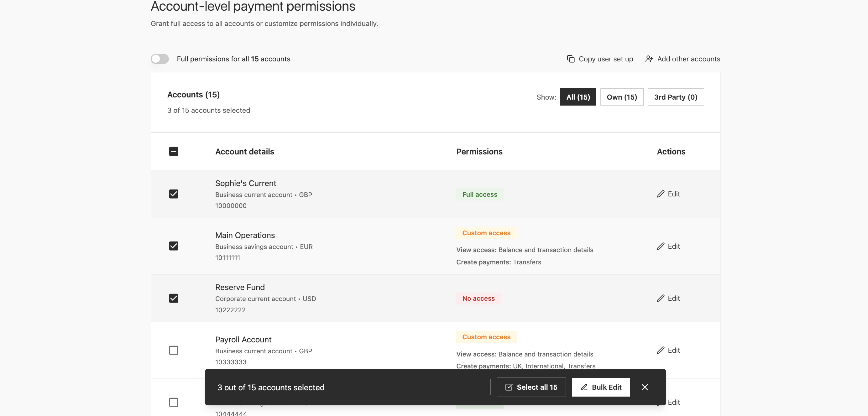
Task: Toggle full permissions for all 15 accounts
Action: tap(160, 59)
